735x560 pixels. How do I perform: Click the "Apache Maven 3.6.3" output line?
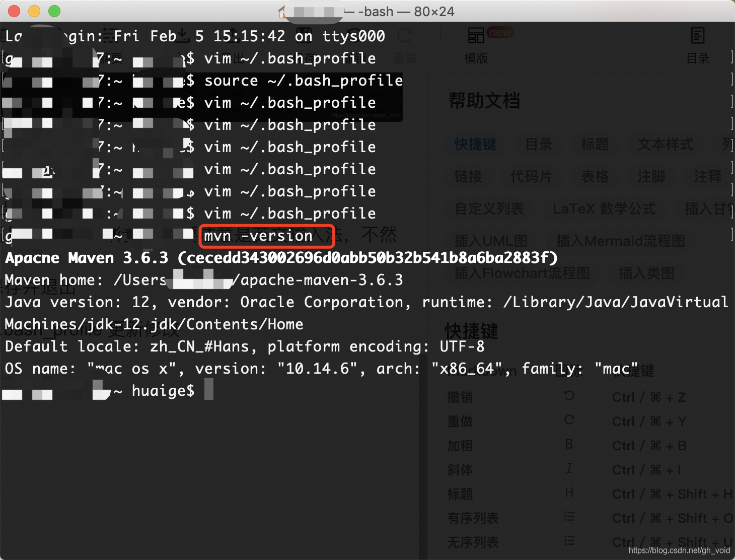pyautogui.click(x=281, y=258)
